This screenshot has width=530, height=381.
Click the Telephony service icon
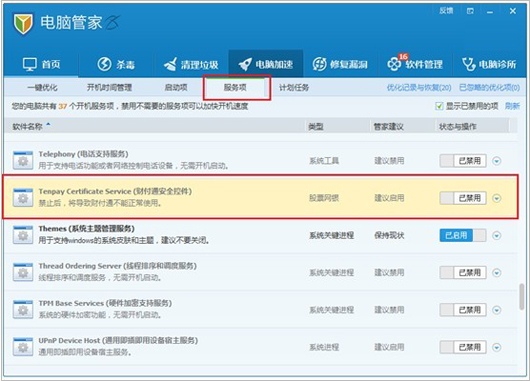coord(23,161)
